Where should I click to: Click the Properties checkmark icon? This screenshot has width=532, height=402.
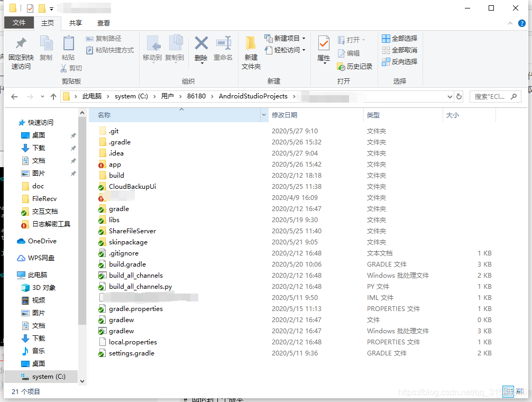[x=324, y=43]
